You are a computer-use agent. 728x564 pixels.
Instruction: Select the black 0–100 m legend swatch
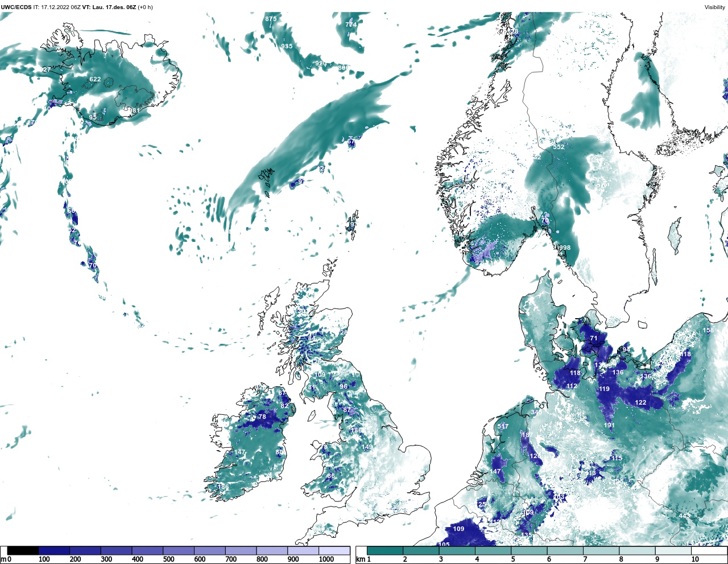coord(23,551)
